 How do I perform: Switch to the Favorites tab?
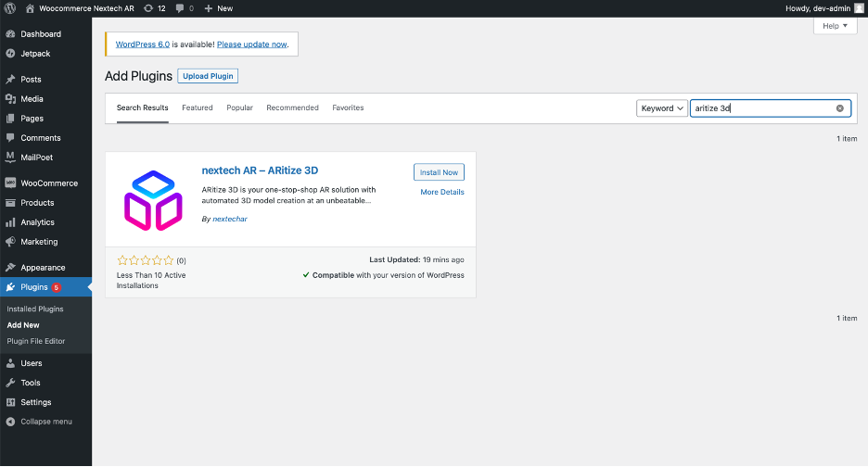click(x=348, y=107)
